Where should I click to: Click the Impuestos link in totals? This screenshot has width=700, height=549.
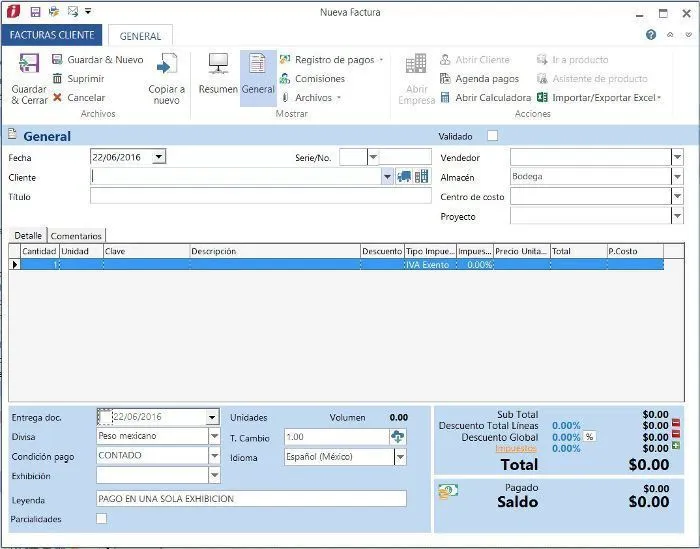(x=517, y=449)
